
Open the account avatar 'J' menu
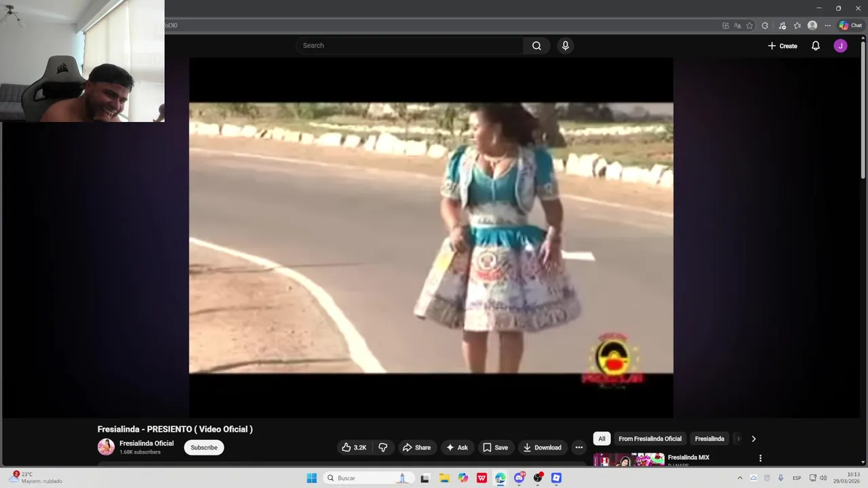pyautogui.click(x=840, y=45)
